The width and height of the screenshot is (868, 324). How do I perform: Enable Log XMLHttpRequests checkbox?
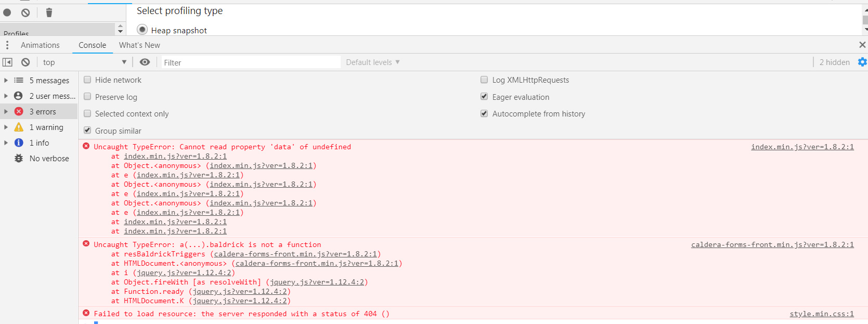pos(484,80)
